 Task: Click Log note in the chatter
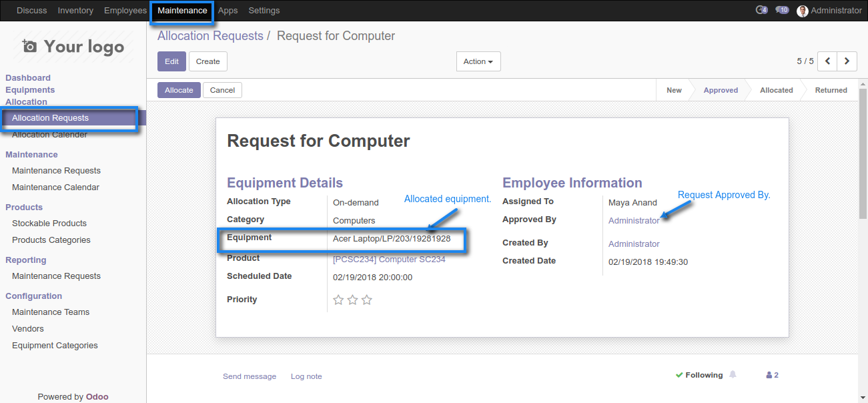tap(306, 376)
